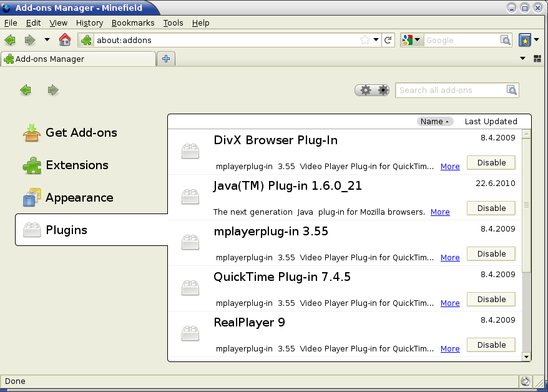
Task: Click the DivX Browser Plug-In icon
Action: tap(190, 151)
